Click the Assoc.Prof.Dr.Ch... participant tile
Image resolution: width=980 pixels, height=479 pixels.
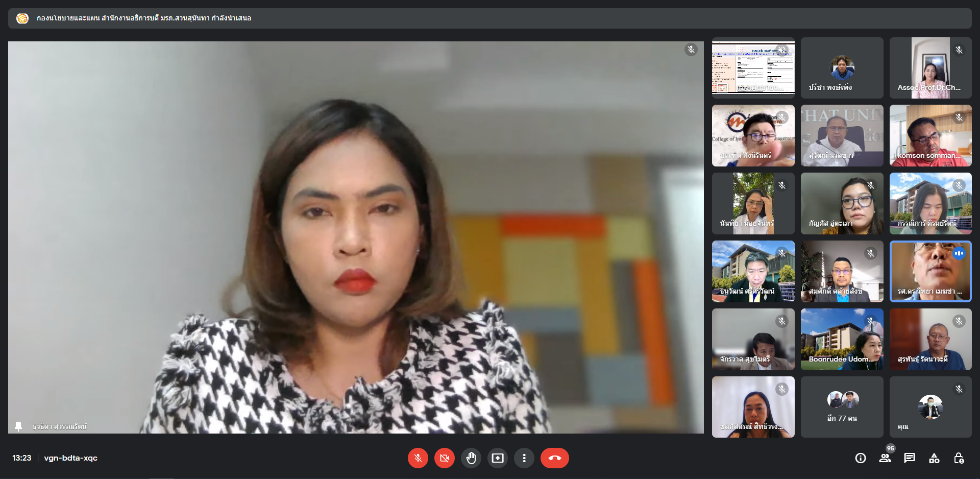click(x=930, y=68)
